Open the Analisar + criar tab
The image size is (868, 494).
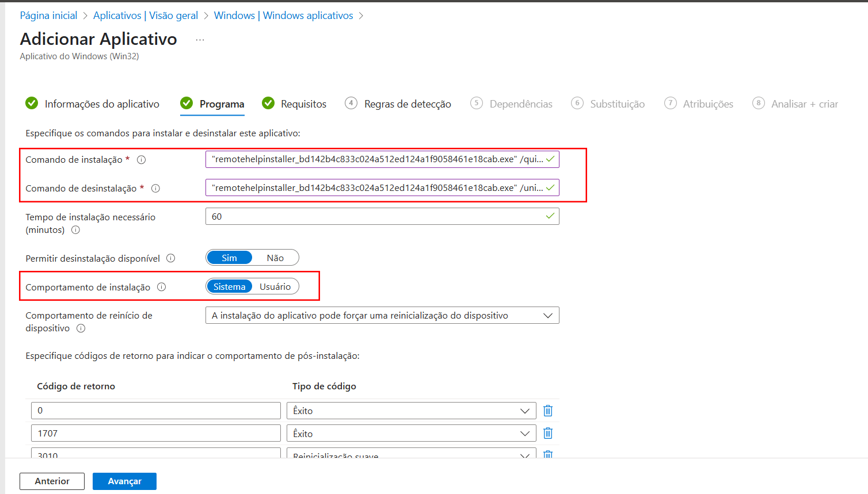[795, 104]
